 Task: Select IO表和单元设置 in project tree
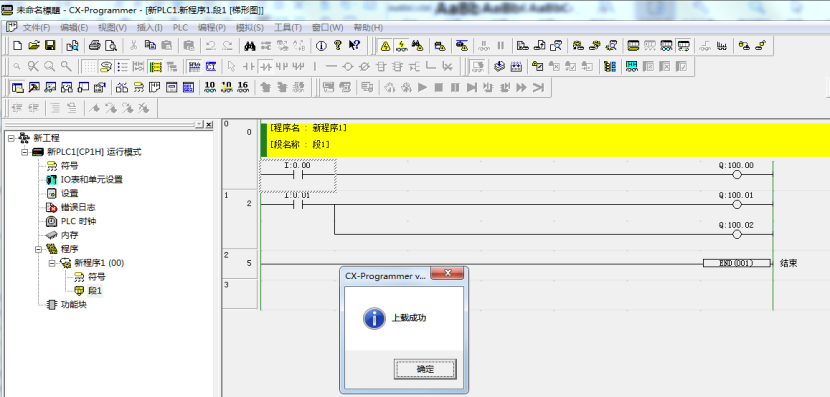click(92, 179)
